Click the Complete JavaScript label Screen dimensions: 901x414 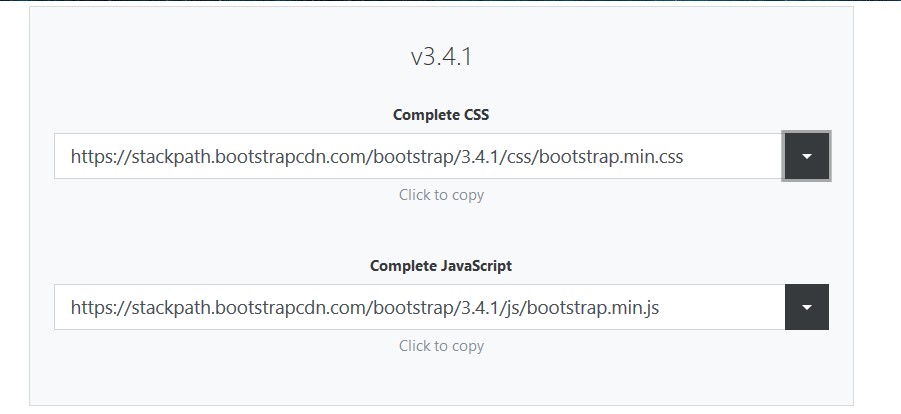click(x=441, y=266)
